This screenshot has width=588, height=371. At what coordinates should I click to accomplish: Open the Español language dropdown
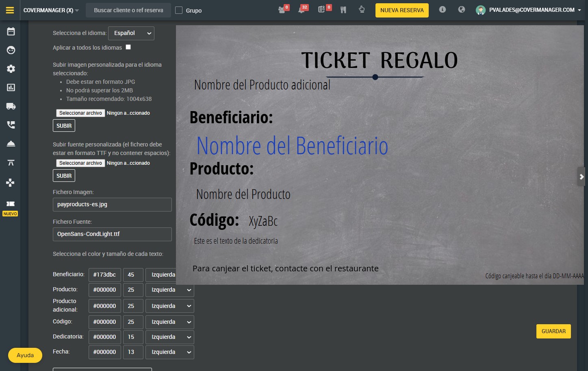131,33
